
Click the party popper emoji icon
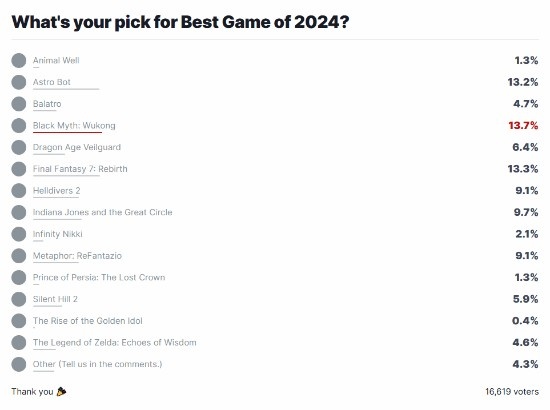(x=61, y=391)
